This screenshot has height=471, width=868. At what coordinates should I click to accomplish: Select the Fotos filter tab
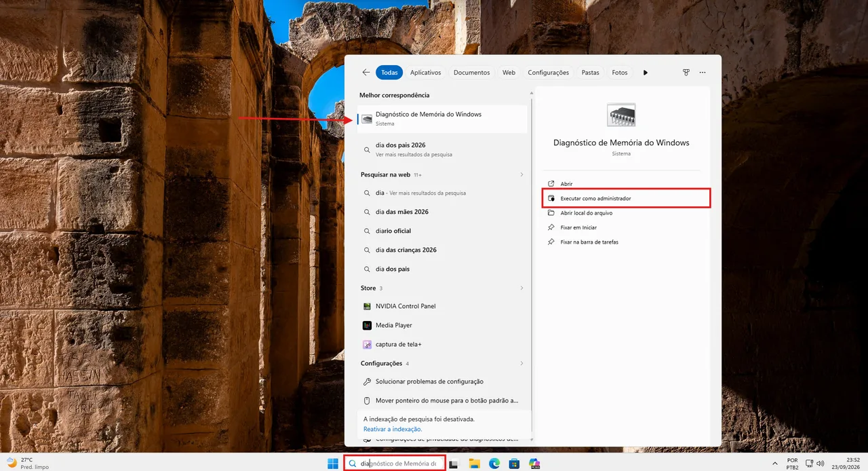[x=620, y=73]
